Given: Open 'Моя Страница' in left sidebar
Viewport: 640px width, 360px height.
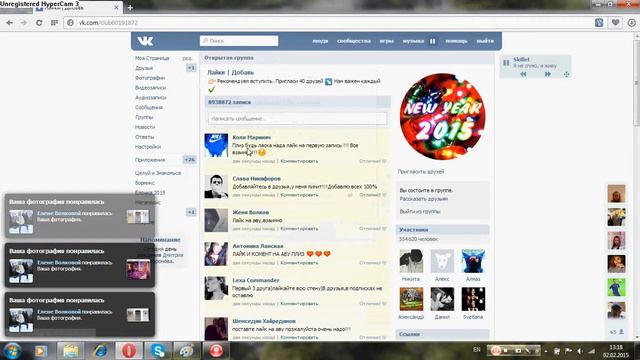Looking at the screenshot, I should pos(152,58).
